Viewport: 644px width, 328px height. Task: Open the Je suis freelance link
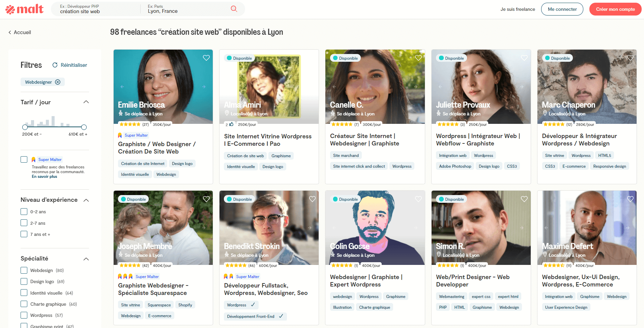pyautogui.click(x=518, y=9)
